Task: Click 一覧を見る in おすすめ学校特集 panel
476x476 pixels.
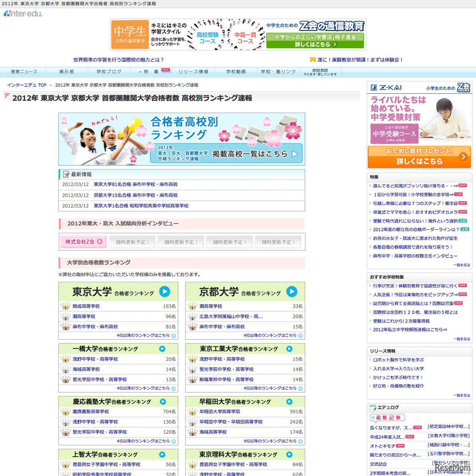Action: [x=462, y=339]
